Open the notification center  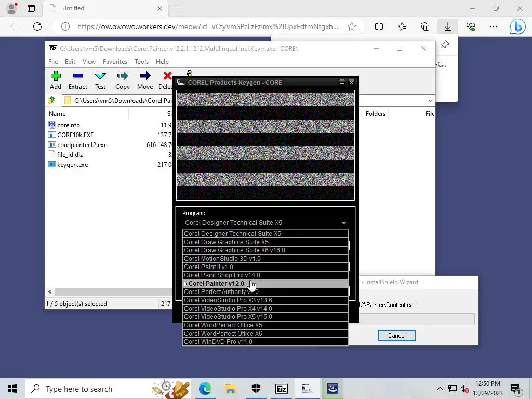click(x=516, y=389)
